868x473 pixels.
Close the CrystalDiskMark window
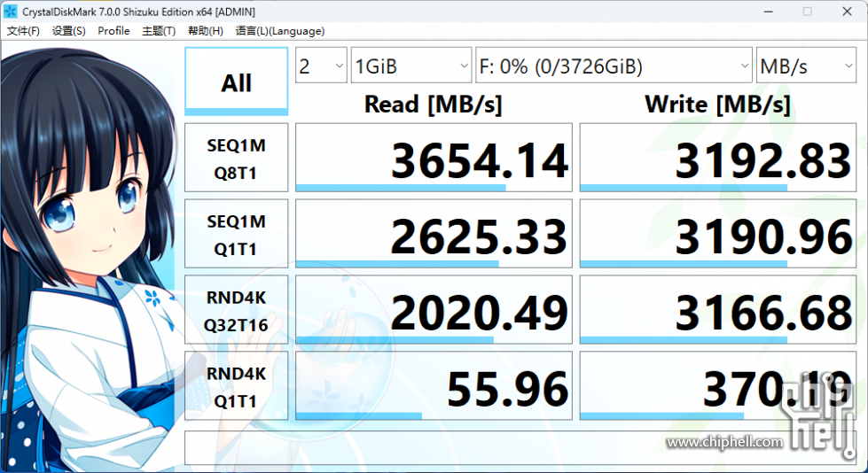847,11
